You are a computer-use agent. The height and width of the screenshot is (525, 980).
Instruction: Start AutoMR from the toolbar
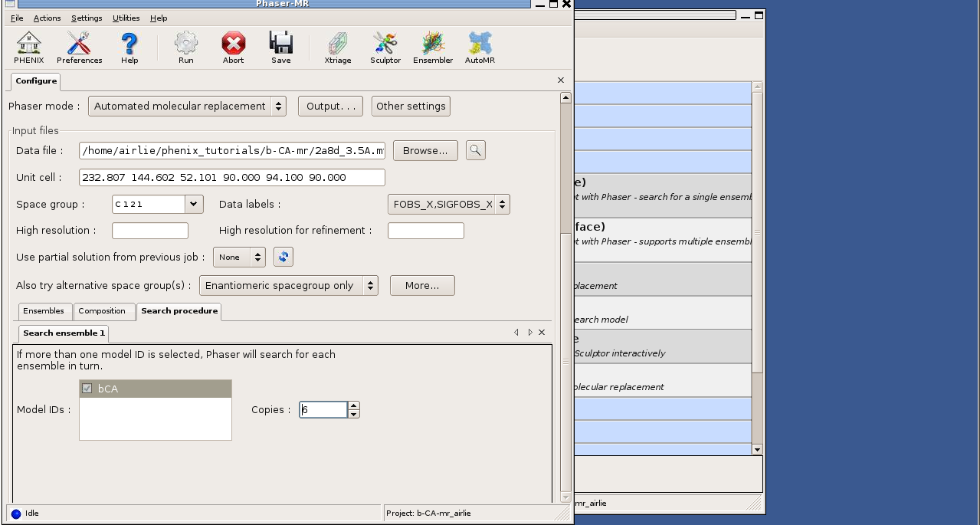(x=480, y=48)
